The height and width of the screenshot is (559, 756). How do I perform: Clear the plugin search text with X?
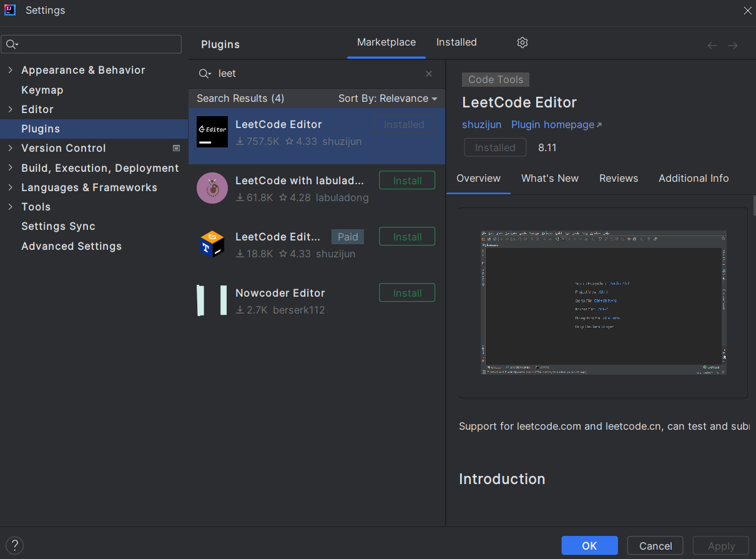coord(429,74)
